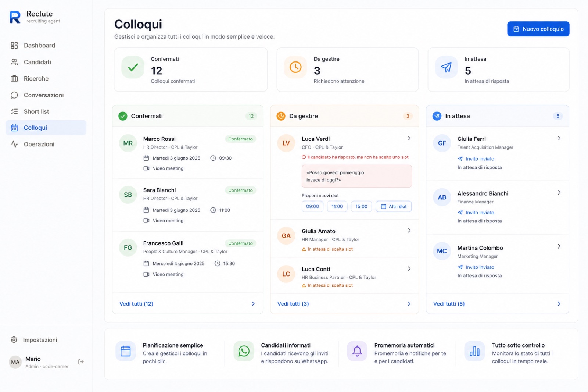Click the GA avatar for Giulia Amato
Screen dimensions: 588x392
coord(286,236)
